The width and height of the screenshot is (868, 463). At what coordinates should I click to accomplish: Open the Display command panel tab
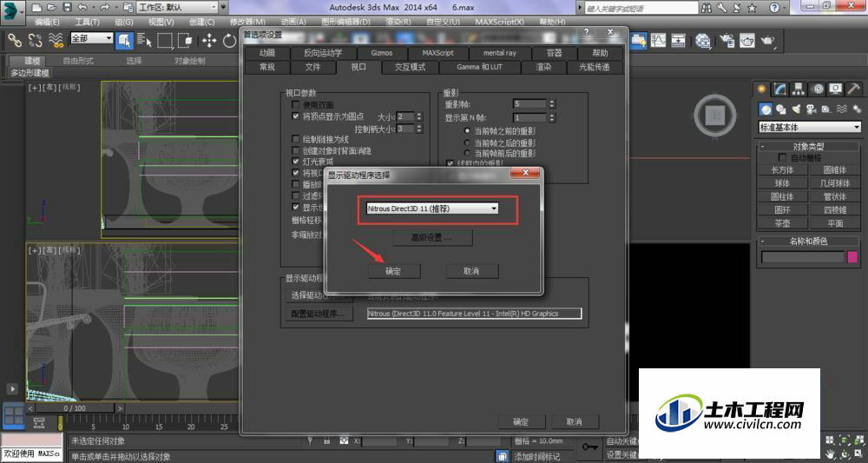pos(835,89)
